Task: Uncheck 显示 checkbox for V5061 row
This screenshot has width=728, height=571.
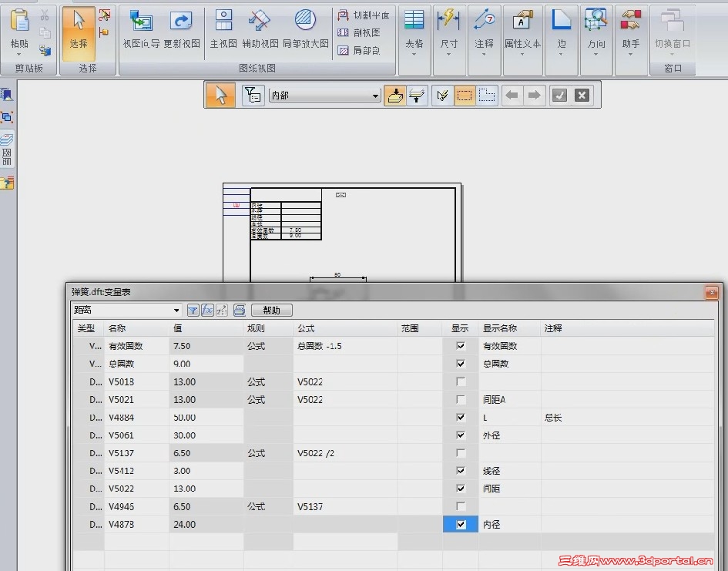Action: [461, 435]
